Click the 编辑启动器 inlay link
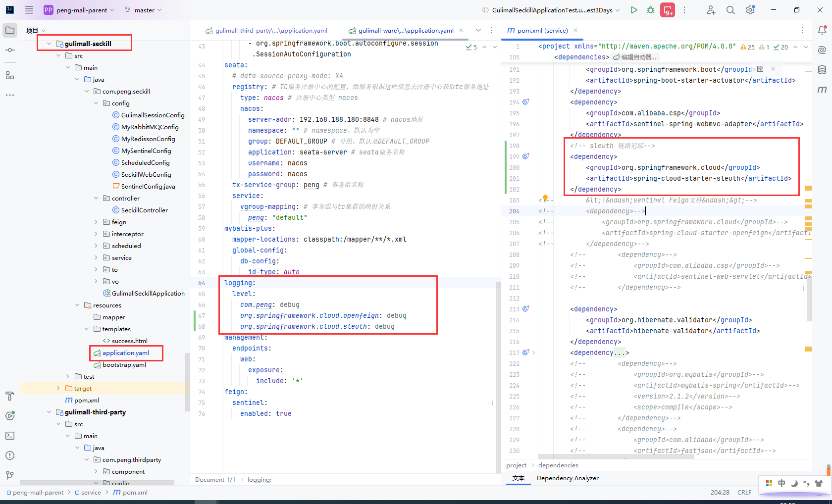The image size is (832, 504). [x=634, y=57]
